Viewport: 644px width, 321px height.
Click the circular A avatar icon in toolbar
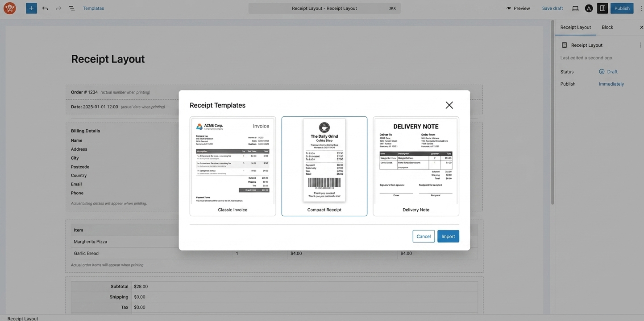587,7
